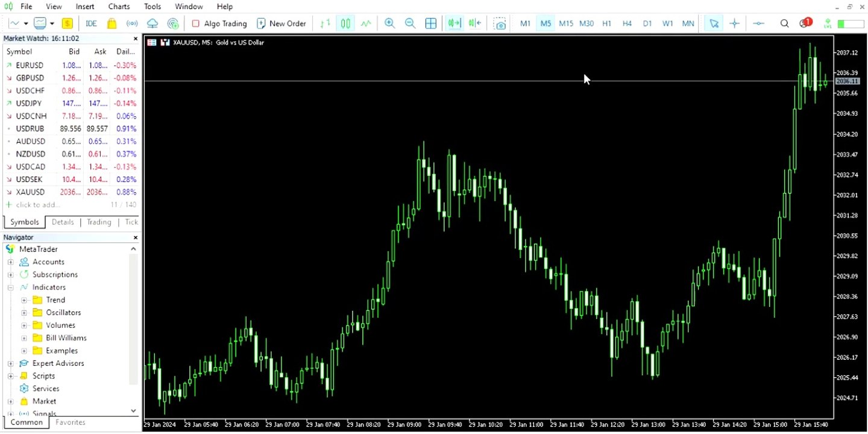
Task: Open new chart dropdown arrow
Action: click(26, 24)
